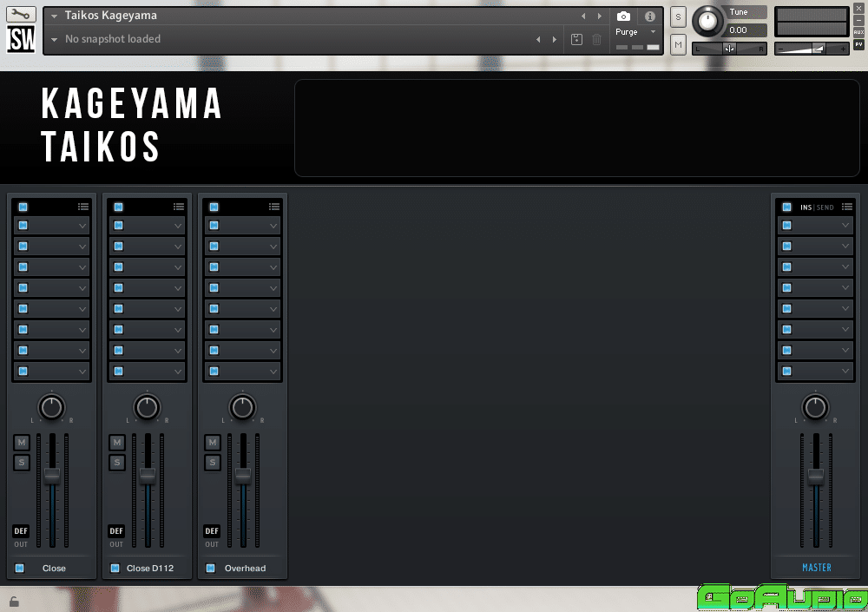Screen dimensions: 868x612
Task: Click the instrument L/R pan slider in header
Action: [x=730, y=49]
